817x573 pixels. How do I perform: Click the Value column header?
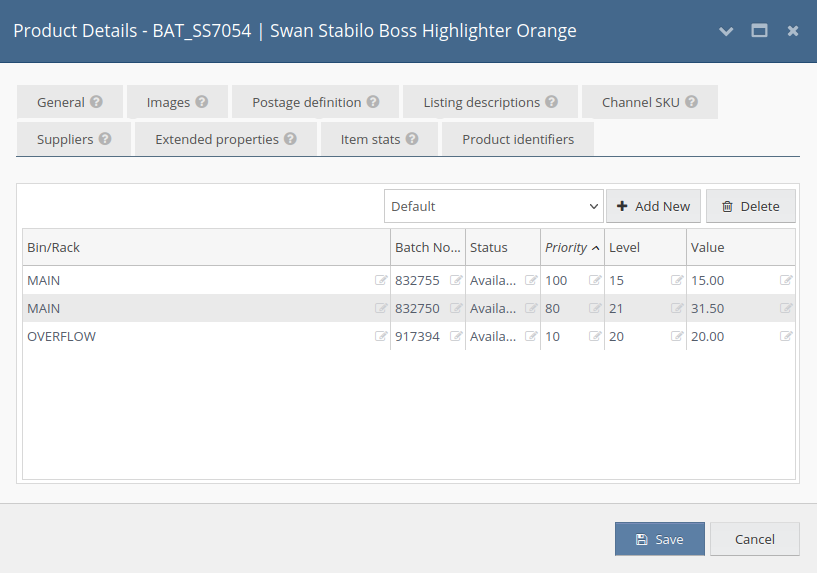click(741, 247)
